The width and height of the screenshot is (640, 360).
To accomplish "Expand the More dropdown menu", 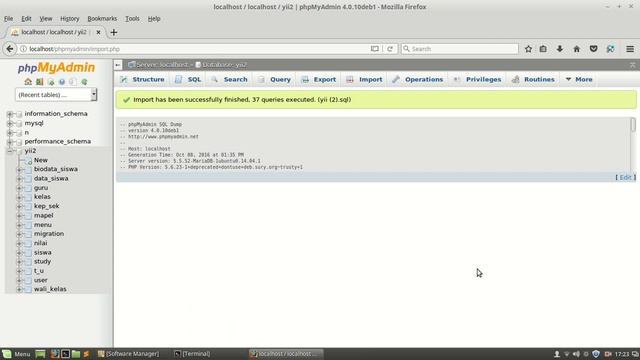I will click(x=579, y=80).
